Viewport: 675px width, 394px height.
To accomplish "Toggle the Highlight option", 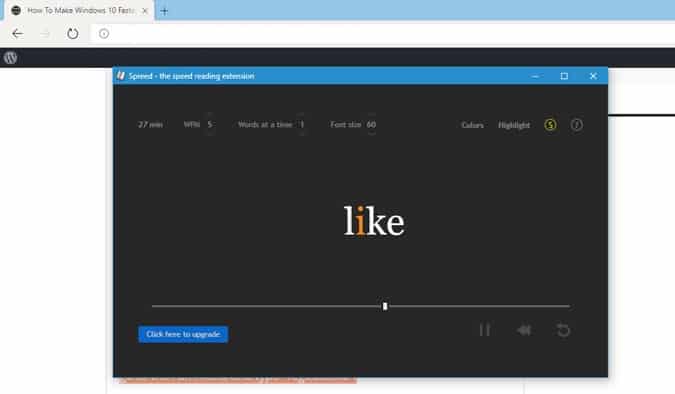I will click(x=514, y=125).
